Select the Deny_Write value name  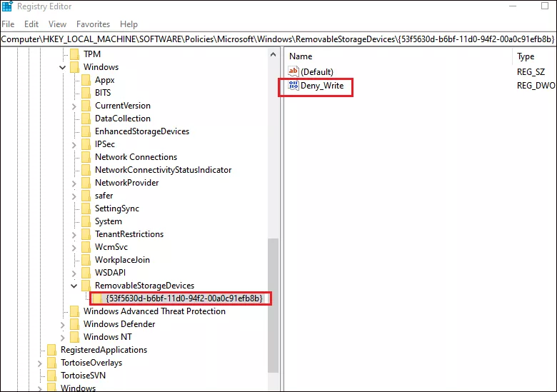point(322,86)
